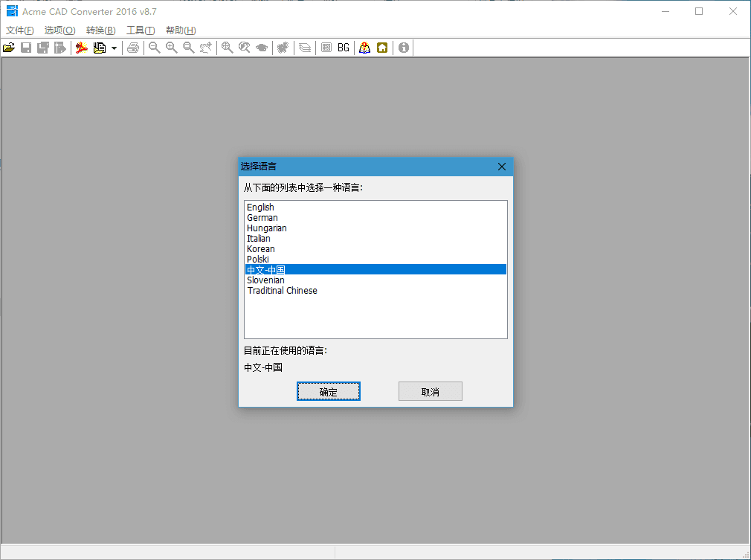Click the Print icon

(133, 48)
